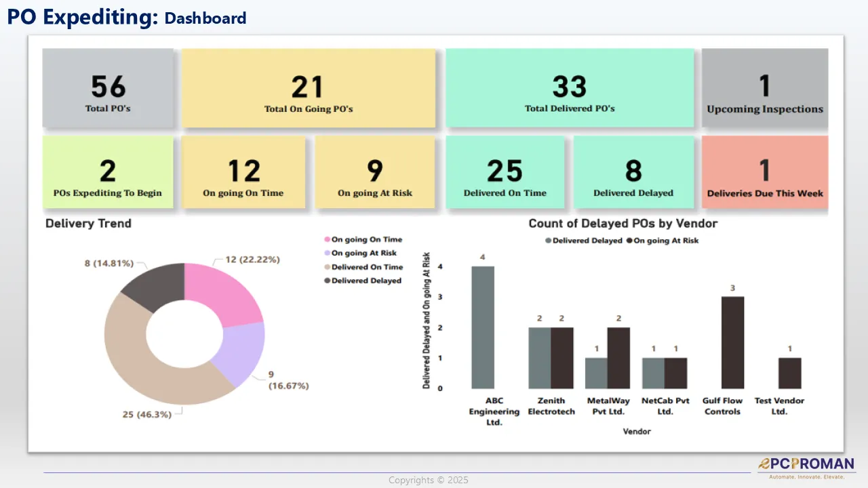Select the Total On Going PO's card

(308, 88)
